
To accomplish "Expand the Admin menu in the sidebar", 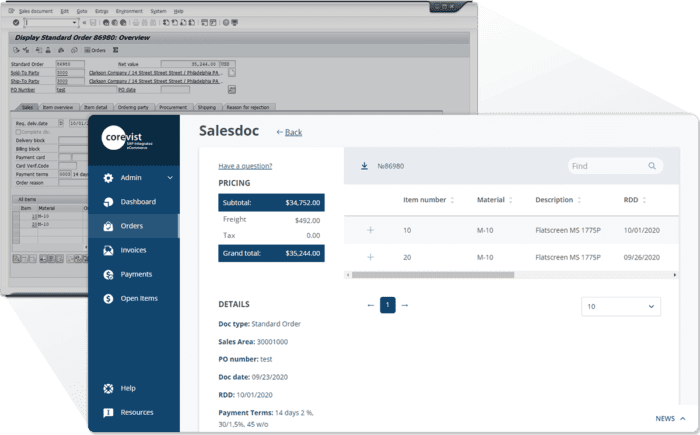I will point(134,178).
